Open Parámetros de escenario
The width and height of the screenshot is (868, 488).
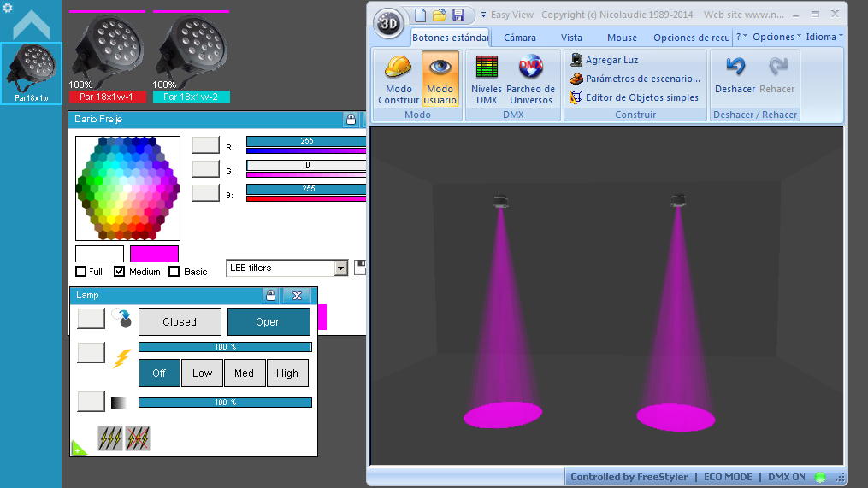(x=635, y=79)
